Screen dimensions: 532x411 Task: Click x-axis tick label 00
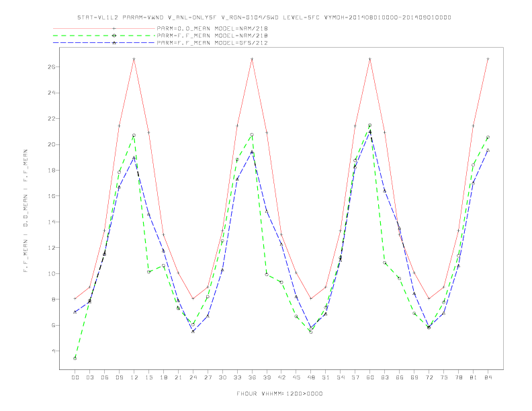(x=75, y=377)
